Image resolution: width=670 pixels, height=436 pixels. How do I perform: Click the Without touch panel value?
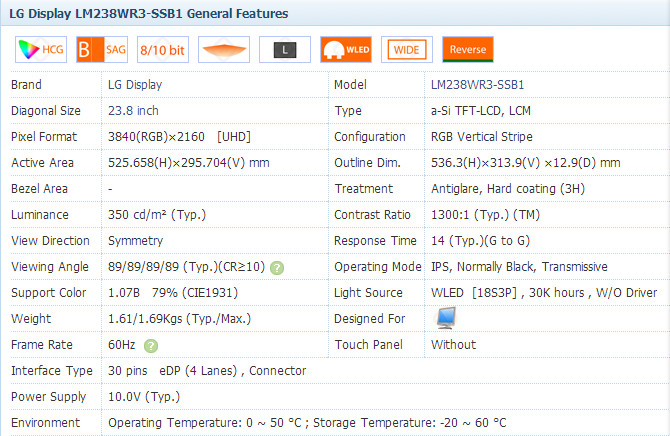[453, 345]
